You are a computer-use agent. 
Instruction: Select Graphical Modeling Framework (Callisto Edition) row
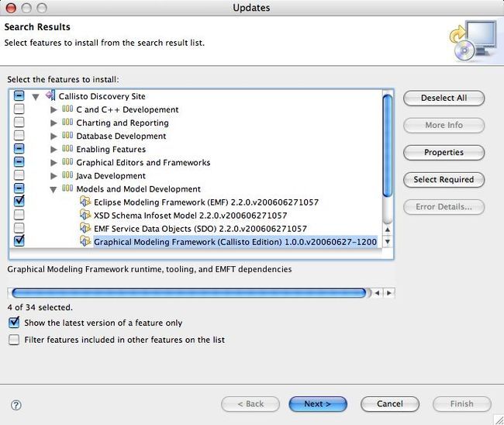pos(235,242)
